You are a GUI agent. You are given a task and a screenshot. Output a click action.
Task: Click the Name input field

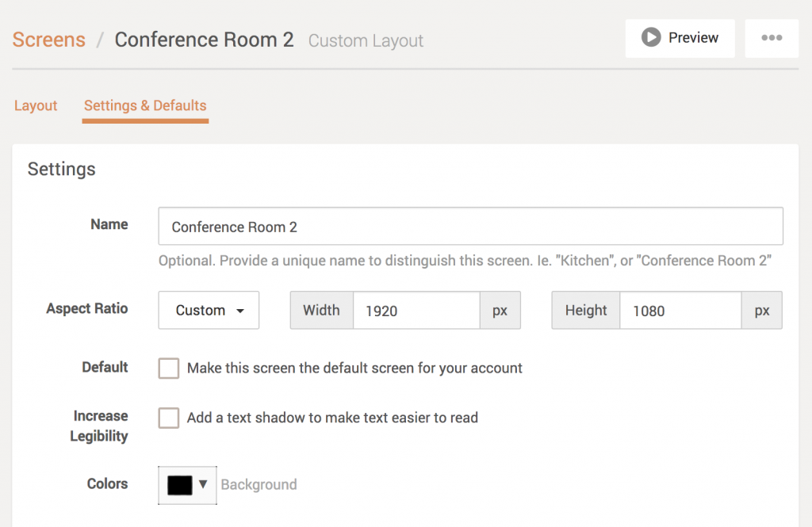tap(471, 226)
